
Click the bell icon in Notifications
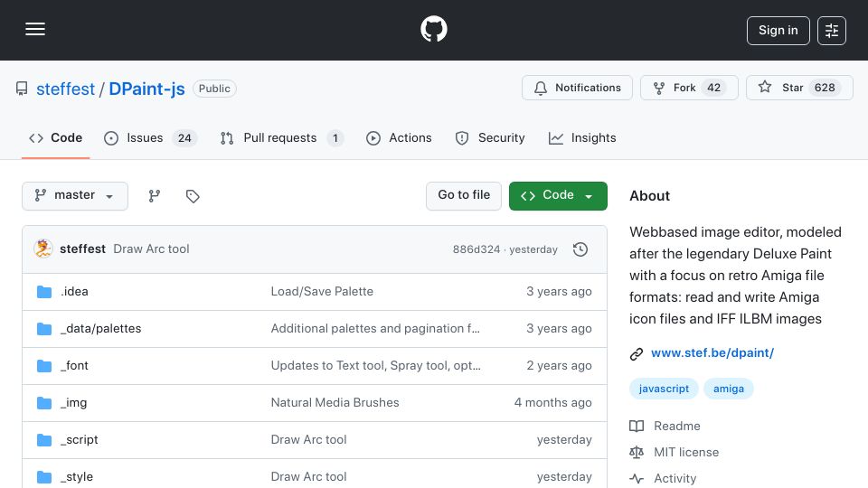(541, 88)
